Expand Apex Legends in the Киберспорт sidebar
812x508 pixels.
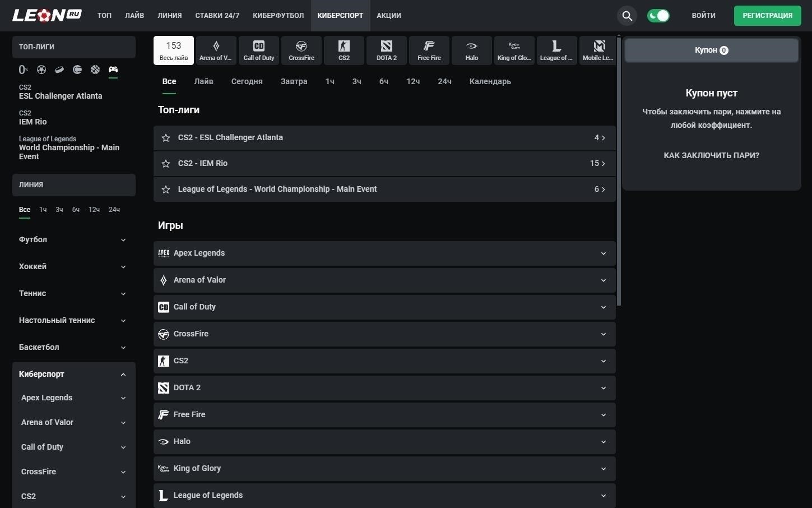74,398
